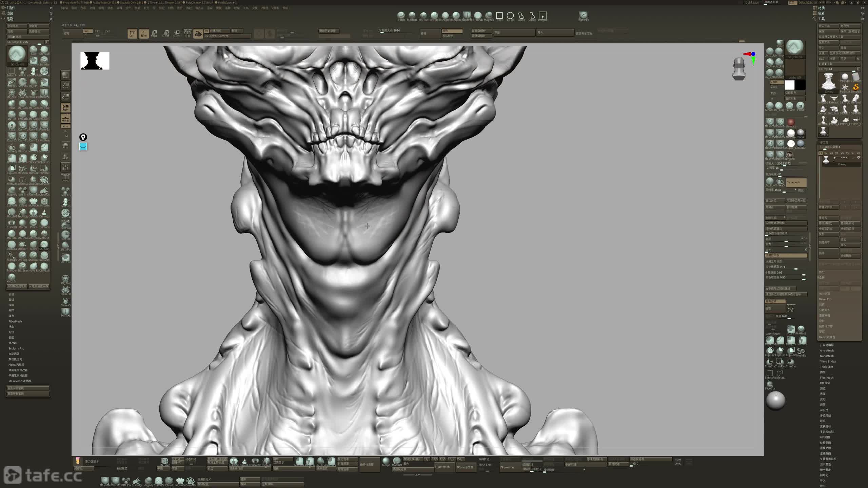
Task: Choose the Rect stroke selection icon
Action: pyautogui.click(x=499, y=16)
